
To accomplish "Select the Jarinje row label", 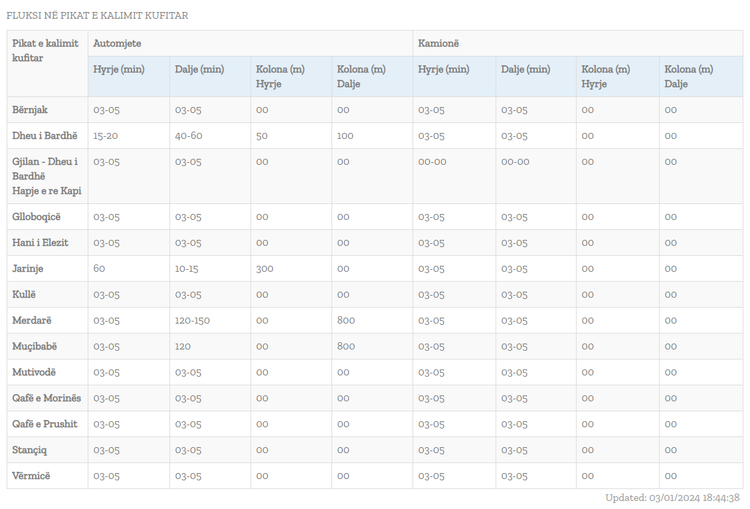I will click(x=28, y=268).
